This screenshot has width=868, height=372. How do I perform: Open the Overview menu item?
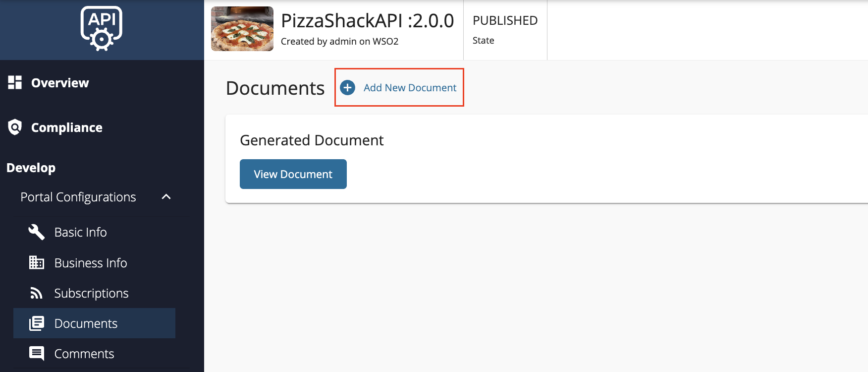60,83
